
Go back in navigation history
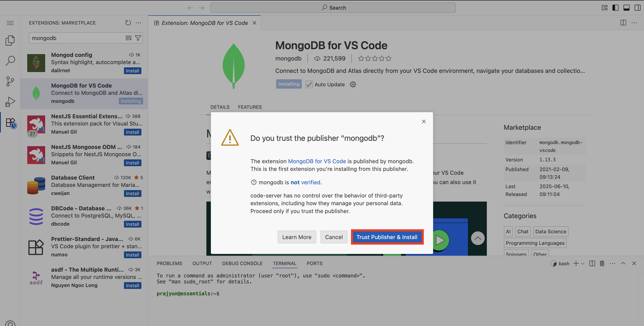coord(190,8)
